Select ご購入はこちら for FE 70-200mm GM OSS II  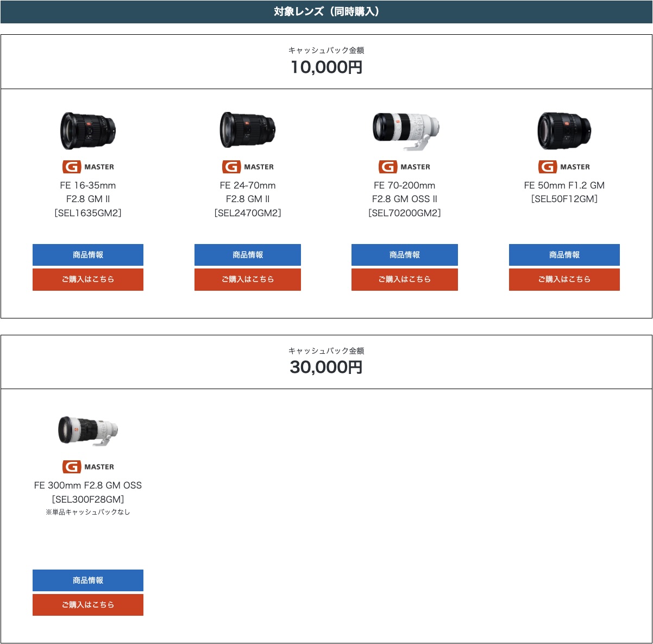coord(405,279)
